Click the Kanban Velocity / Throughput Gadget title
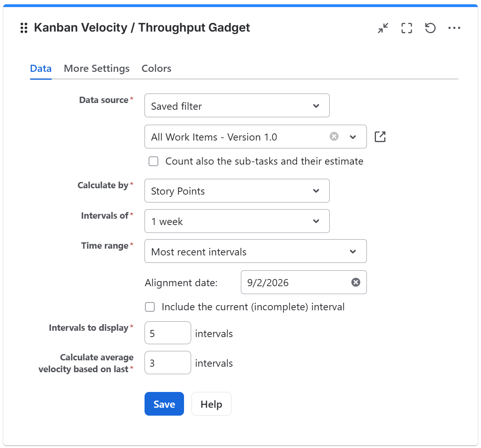481x448 pixels. (x=142, y=28)
